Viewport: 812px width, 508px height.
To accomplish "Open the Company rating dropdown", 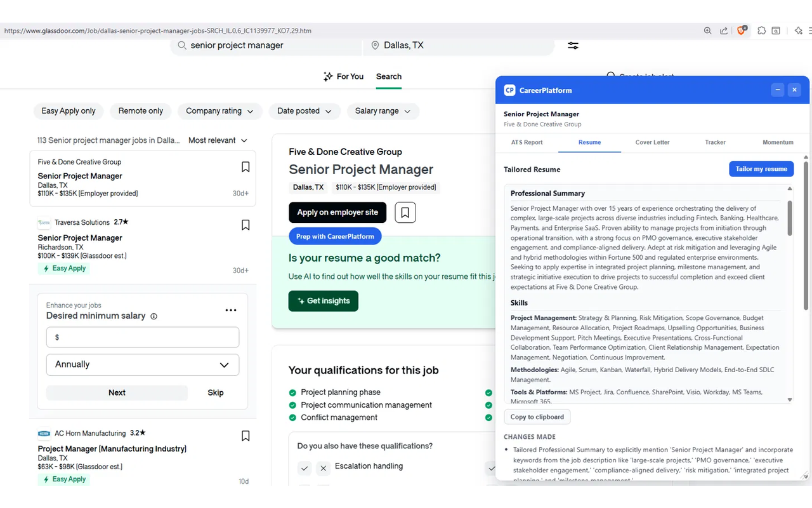I will (220, 111).
